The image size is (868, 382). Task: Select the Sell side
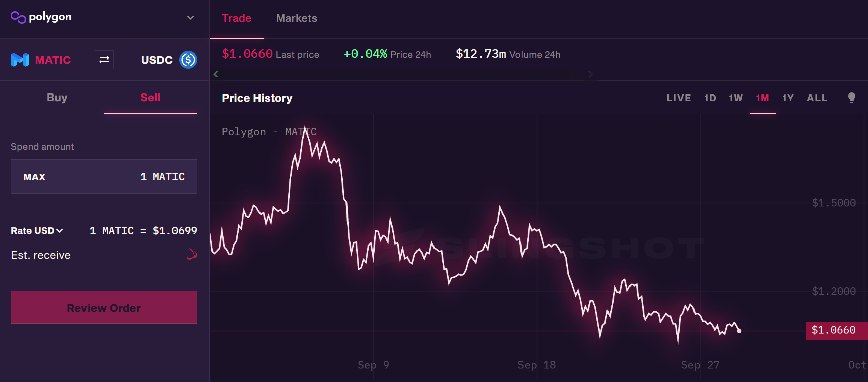point(150,98)
